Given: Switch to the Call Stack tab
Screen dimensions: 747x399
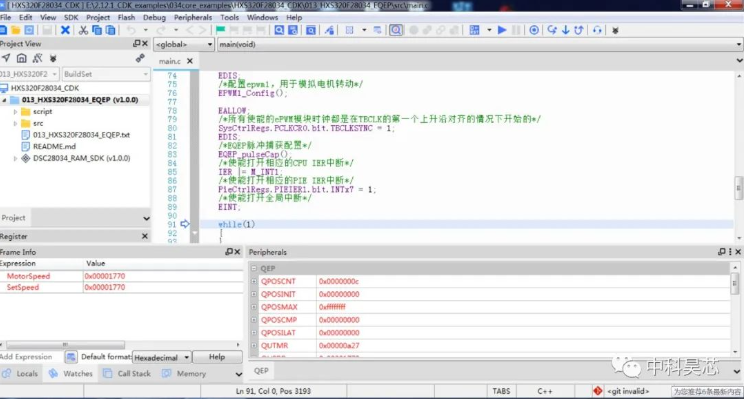Looking at the screenshot, I should (x=127, y=374).
